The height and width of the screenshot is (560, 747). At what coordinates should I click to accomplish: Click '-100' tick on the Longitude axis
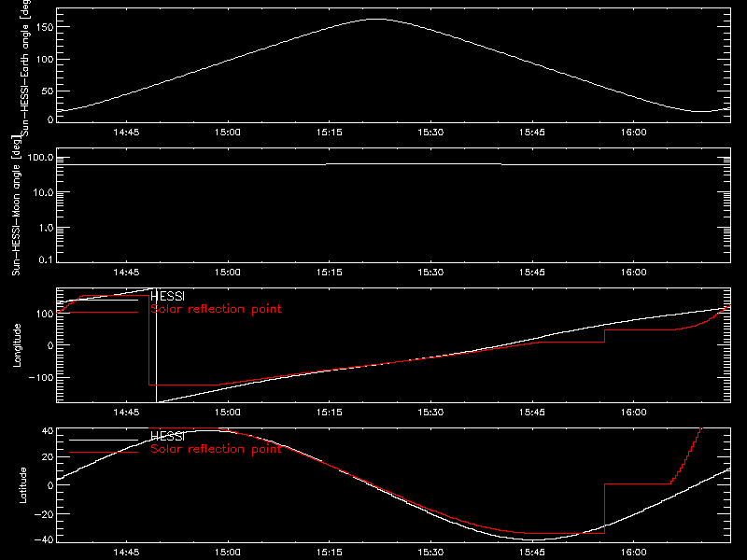coord(41,378)
